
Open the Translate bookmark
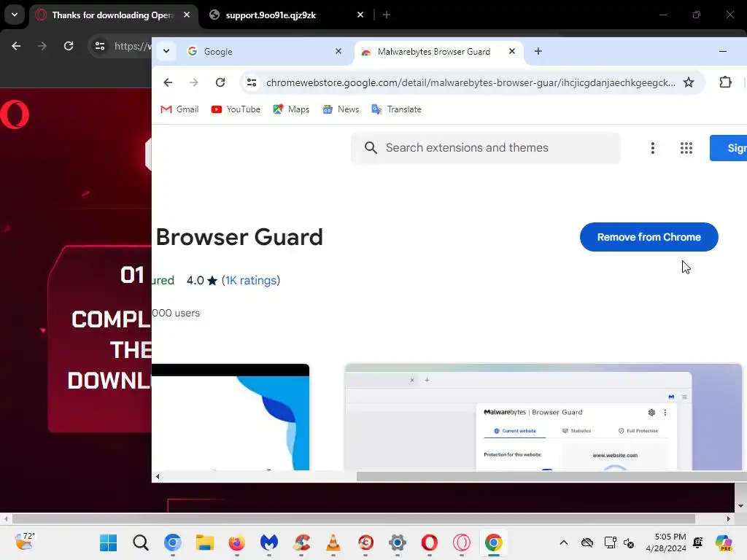coord(396,109)
